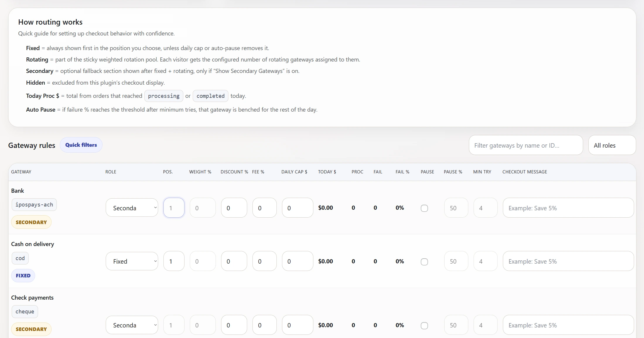Click the SECONDARY badge under ipospays-ach
Image resolution: width=644 pixels, height=338 pixels.
coord(31,222)
